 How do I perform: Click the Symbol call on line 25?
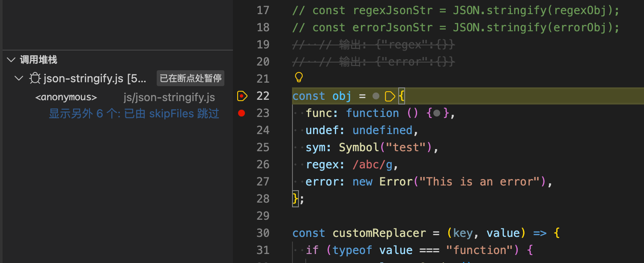(x=359, y=147)
